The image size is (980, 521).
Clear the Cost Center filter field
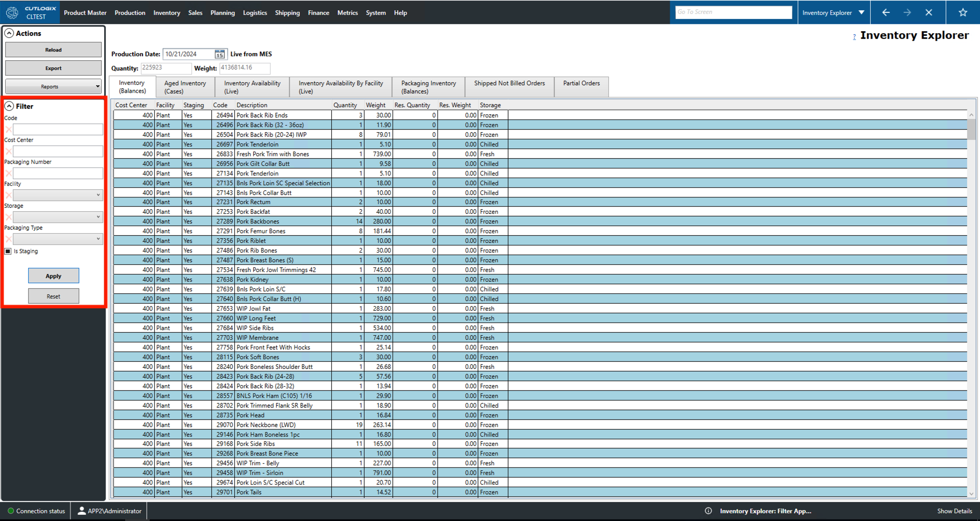(8, 152)
